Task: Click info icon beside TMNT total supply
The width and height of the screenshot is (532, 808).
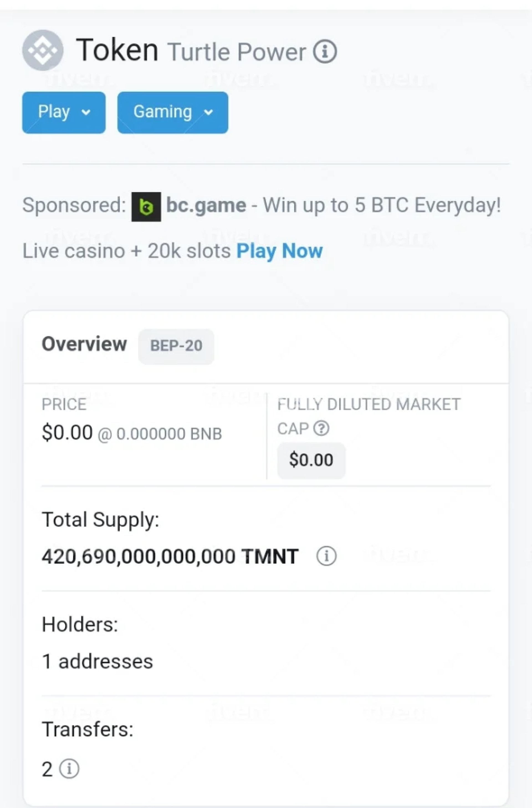Action: (326, 556)
